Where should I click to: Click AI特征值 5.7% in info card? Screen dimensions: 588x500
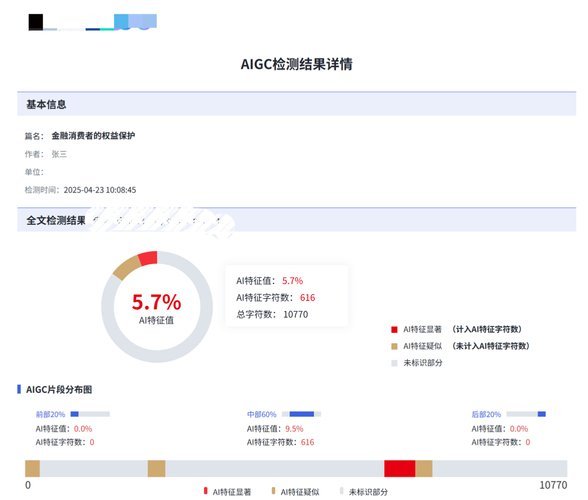pyautogui.click(x=270, y=281)
